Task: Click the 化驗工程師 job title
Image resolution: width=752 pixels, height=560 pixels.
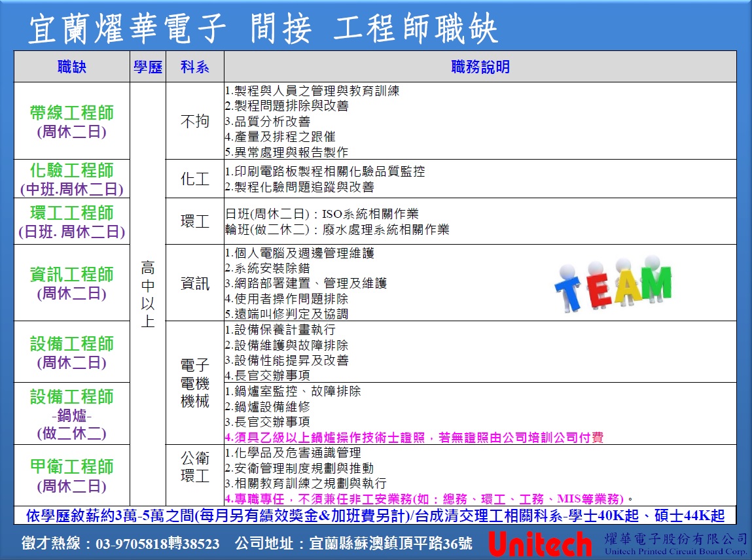Action: click(72, 170)
